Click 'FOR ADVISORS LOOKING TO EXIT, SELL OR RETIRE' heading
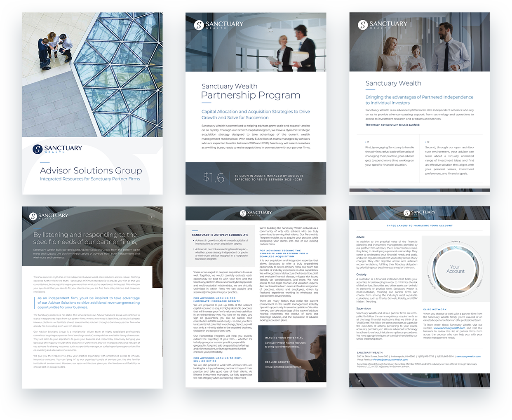Screen dimensions: 512x420 pyautogui.click(x=217, y=359)
